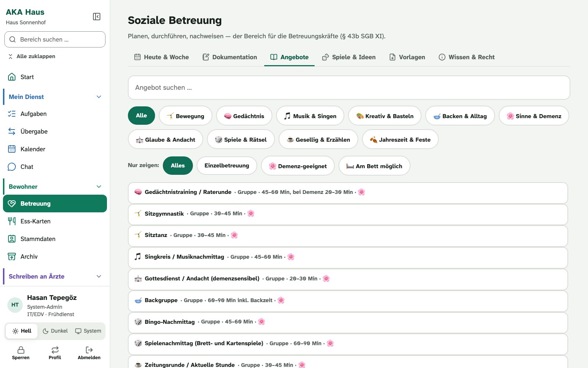Select the active Betreuung sidebar item

click(x=55, y=204)
